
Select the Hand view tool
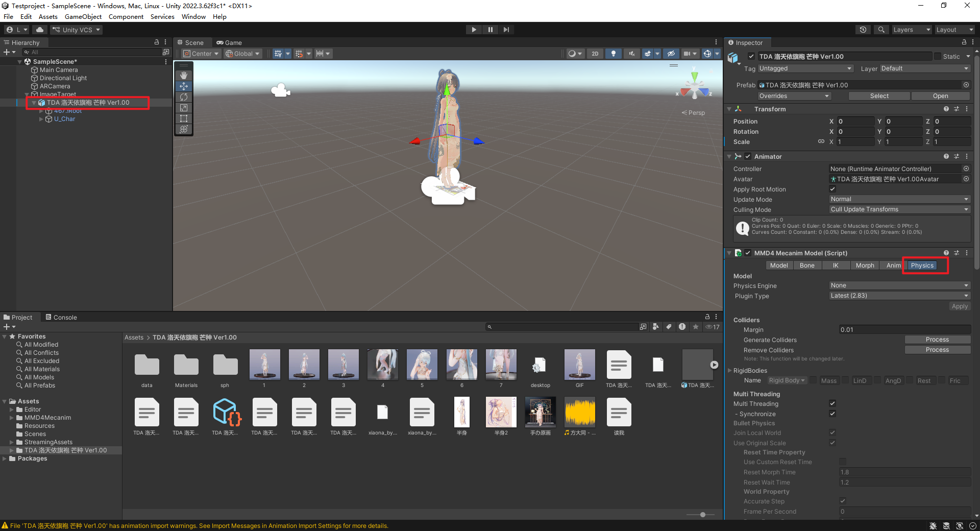coord(184,76)
